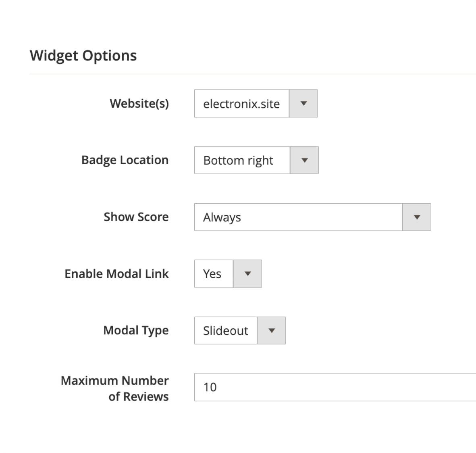The height and width of the screenshot is (453, 476).
Task: Click the Show Score dropdown arrow
Action: (x=417, y=217)
